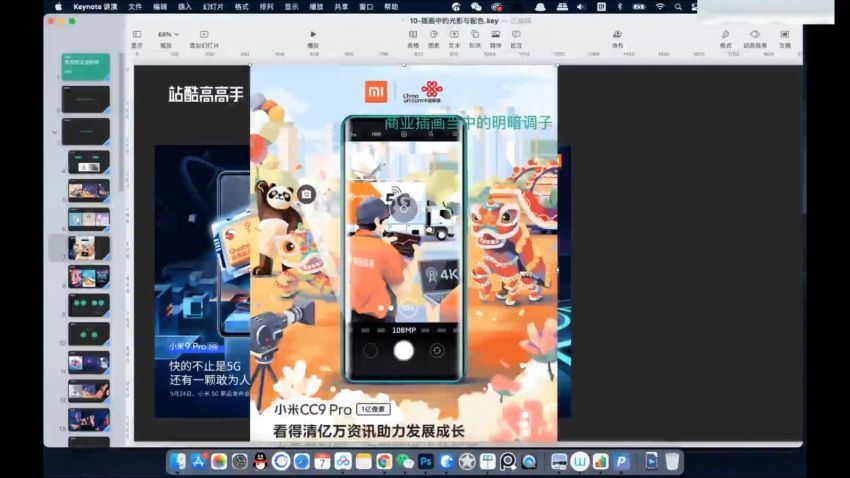Viewport: 850px width, 478px height.
Task: Click the volume icon in menu bar
Action: (x=581, y=7)
